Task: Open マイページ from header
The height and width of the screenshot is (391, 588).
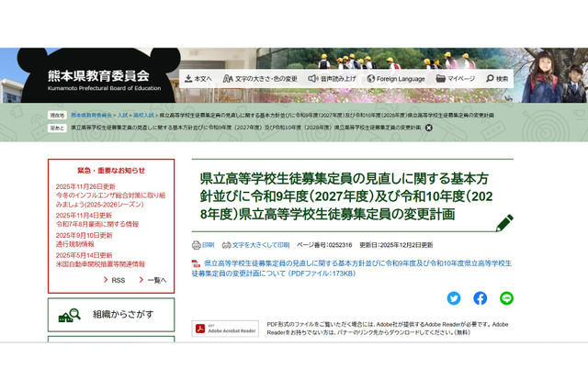Action: click(x=456, y=79)
